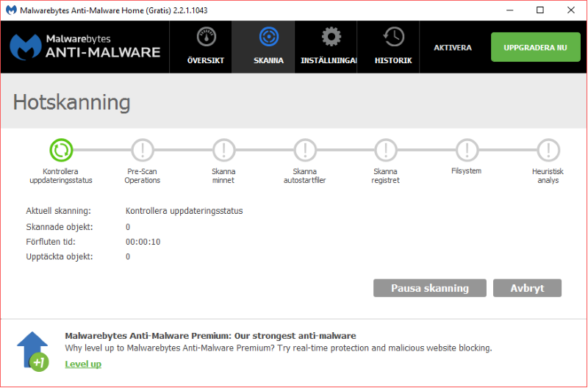Click the Aktivera link

[x=453, y=48]
